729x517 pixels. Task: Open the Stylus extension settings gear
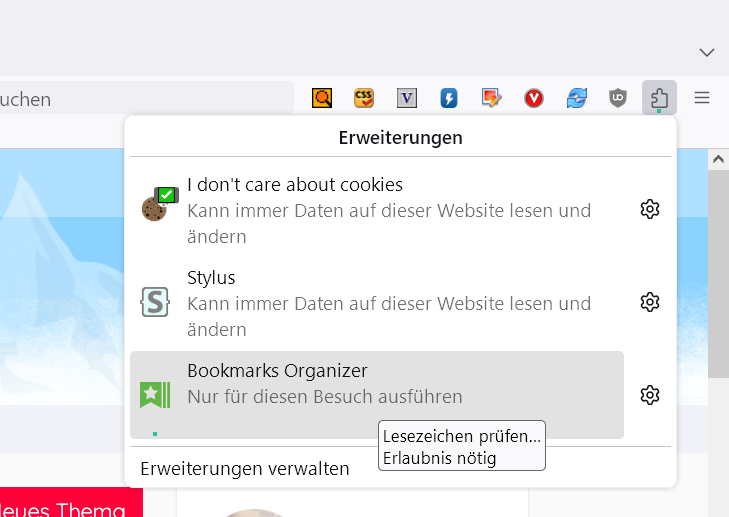coord(650,302)
